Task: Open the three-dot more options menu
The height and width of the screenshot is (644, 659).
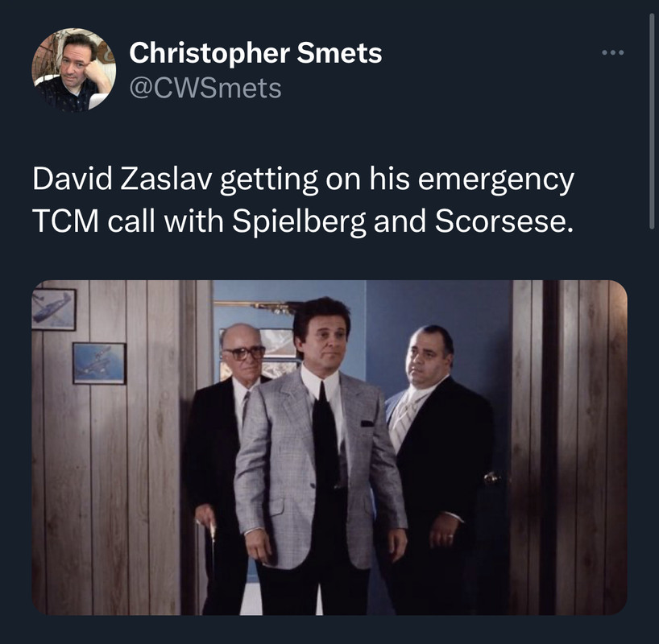Action: click(612, 52)
